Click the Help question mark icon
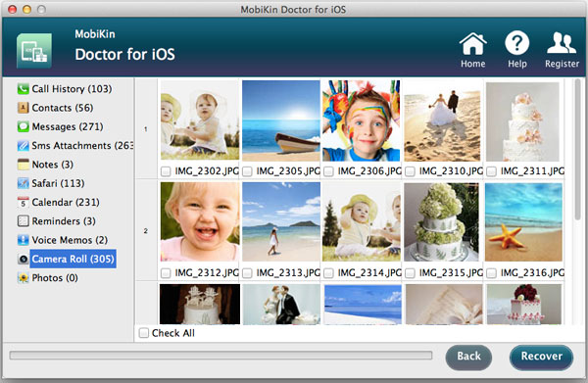This screenshot has width=588, height=383. (x=517, y=43)
